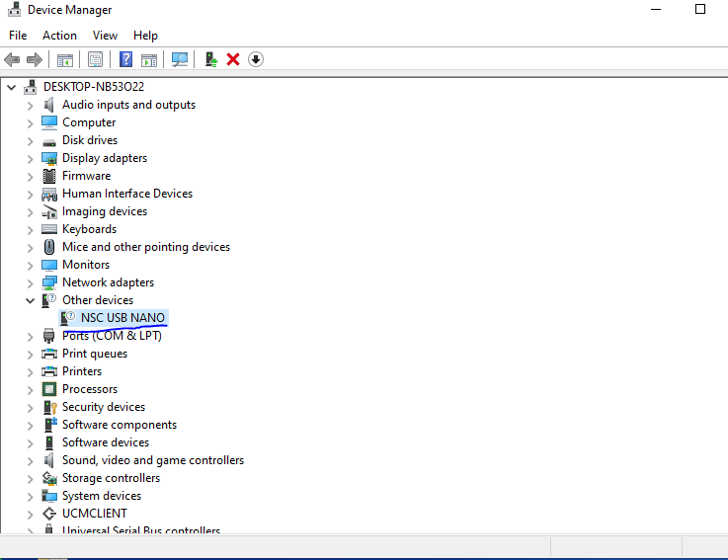
Task: Collapse the Other devices category
Action: (x=31, y=300)
